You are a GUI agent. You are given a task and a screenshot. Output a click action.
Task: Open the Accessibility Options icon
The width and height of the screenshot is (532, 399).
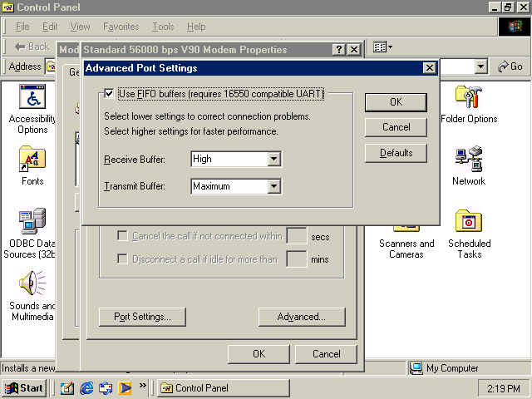32,97
